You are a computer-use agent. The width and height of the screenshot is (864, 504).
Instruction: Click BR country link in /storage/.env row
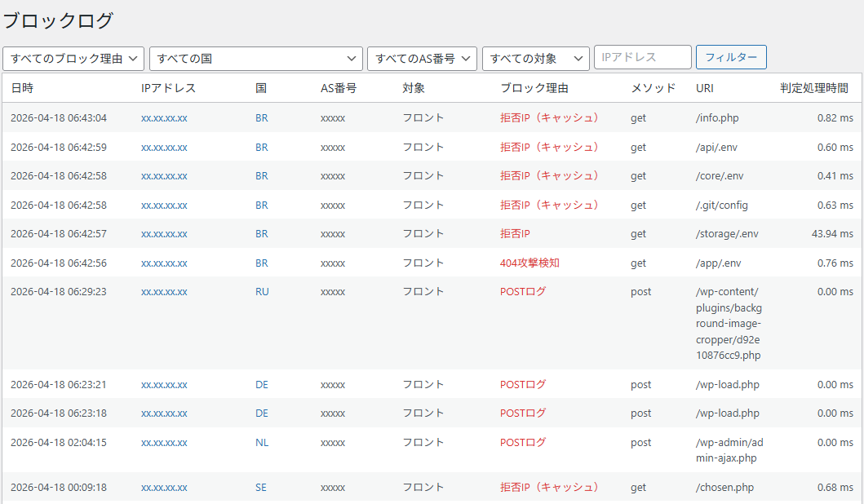coord(262,233)
